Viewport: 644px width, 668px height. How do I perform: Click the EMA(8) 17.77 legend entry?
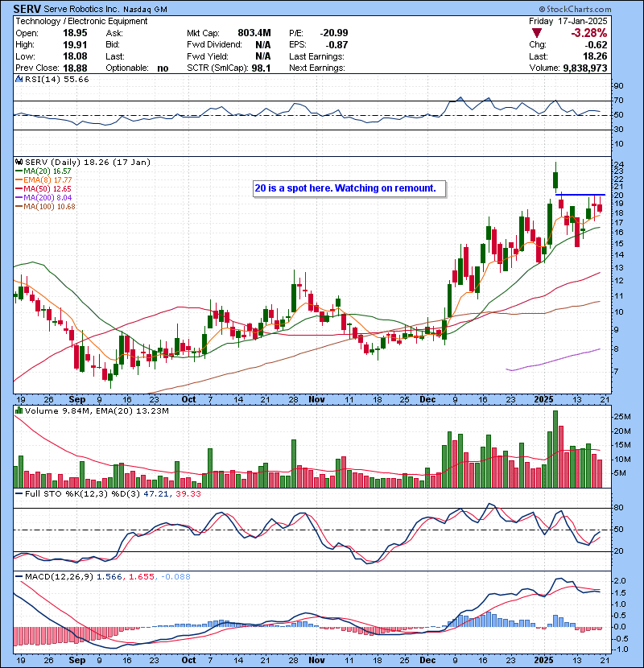click(43, 180)
